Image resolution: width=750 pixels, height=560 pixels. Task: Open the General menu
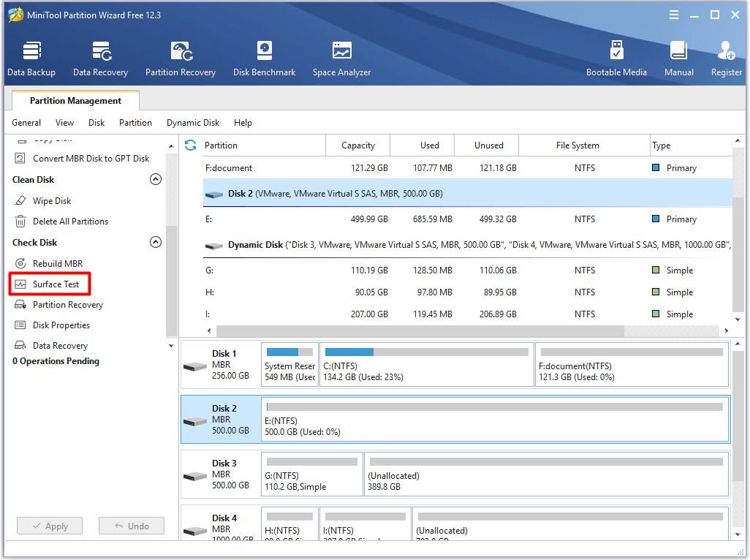26,122
